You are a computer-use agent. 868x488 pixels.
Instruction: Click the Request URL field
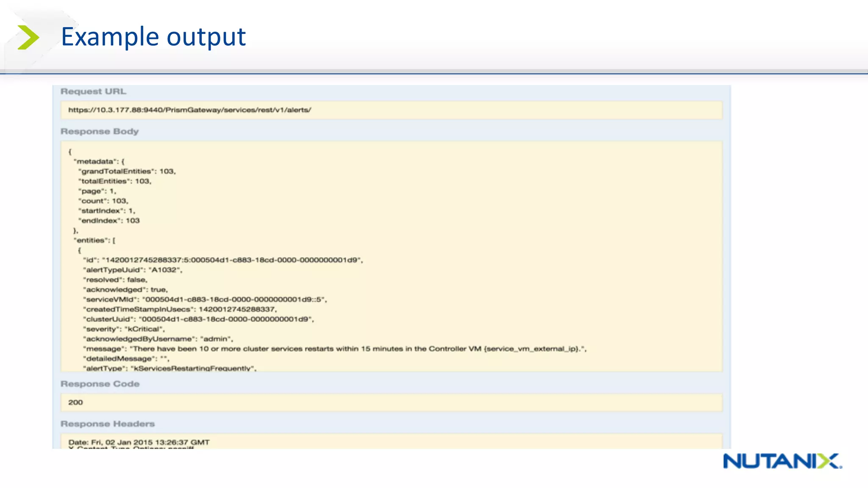391,110
